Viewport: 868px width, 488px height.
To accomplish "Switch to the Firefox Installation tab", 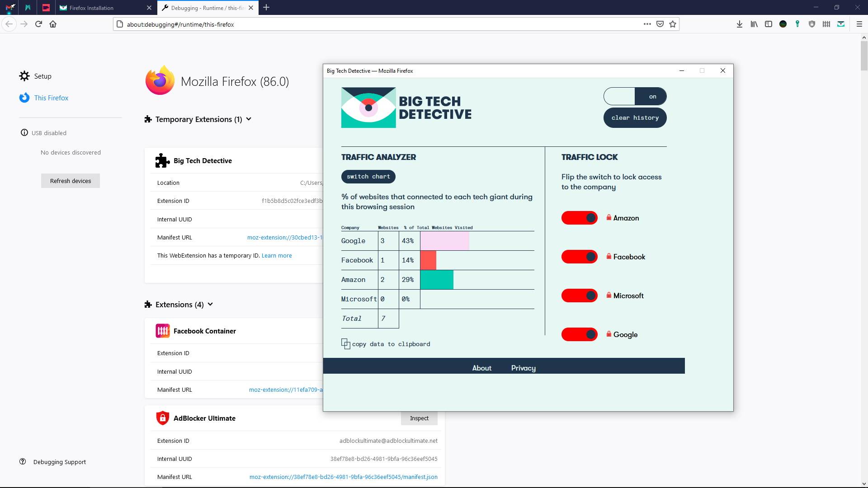I will click(x=92, y=8).
